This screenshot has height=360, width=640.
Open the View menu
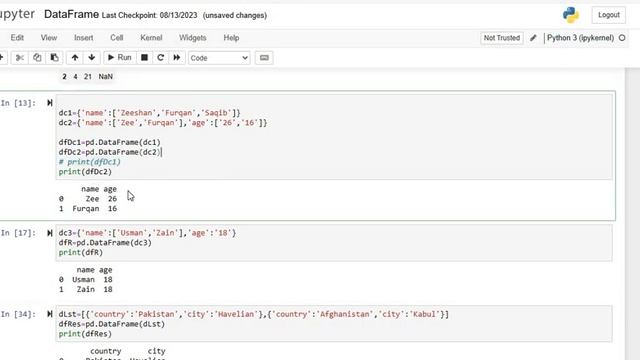coord(49,38)
